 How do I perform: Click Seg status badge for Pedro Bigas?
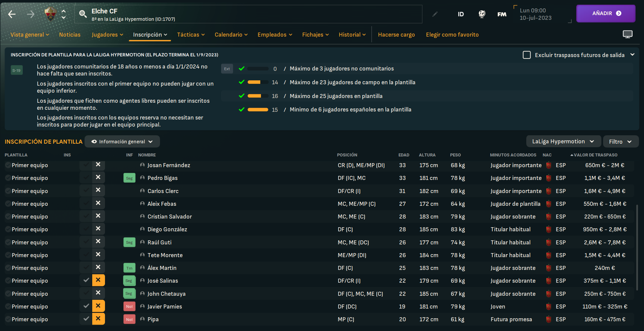click(129, 178)
